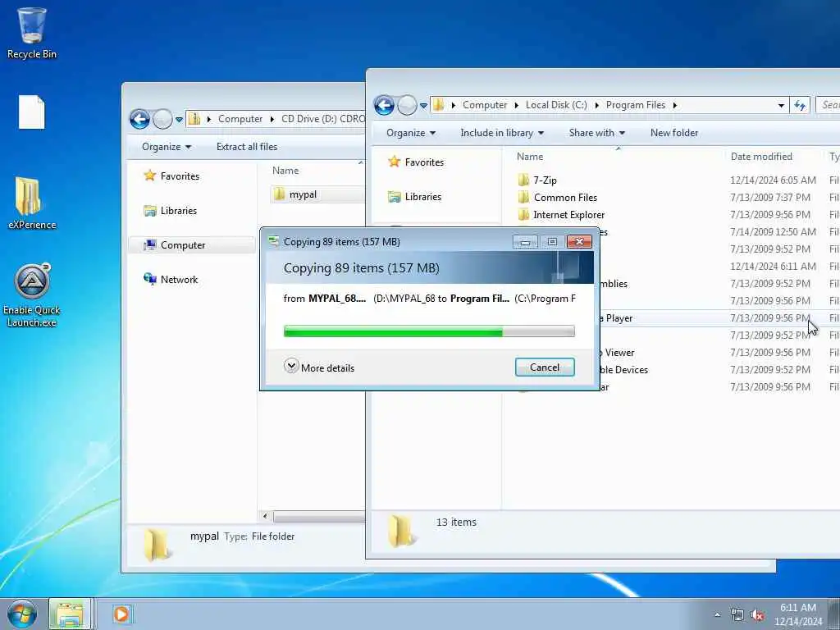This screenshot has height=630, width=840.
Task: Click the green copy progress bar
Action: click(429, 331)
